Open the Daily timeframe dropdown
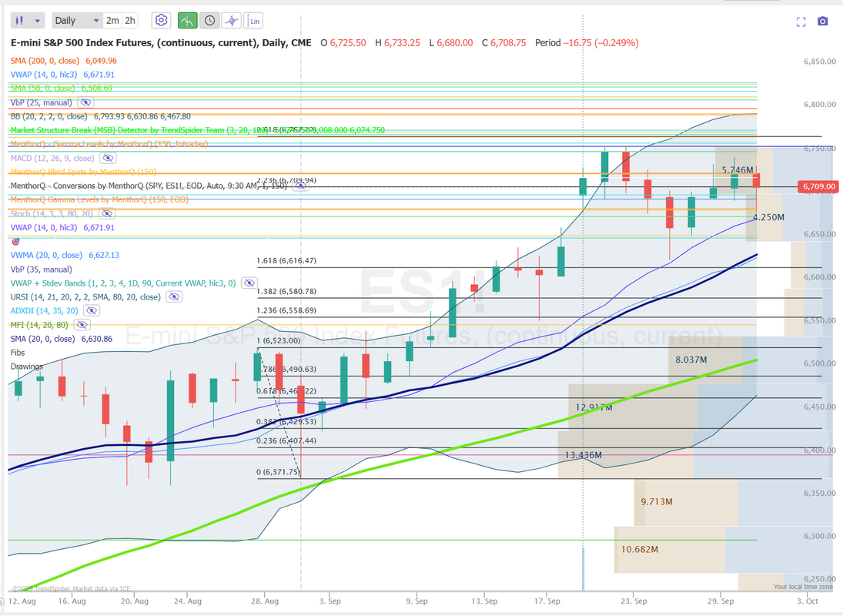 pyautogui.click(x=76, y=21)
